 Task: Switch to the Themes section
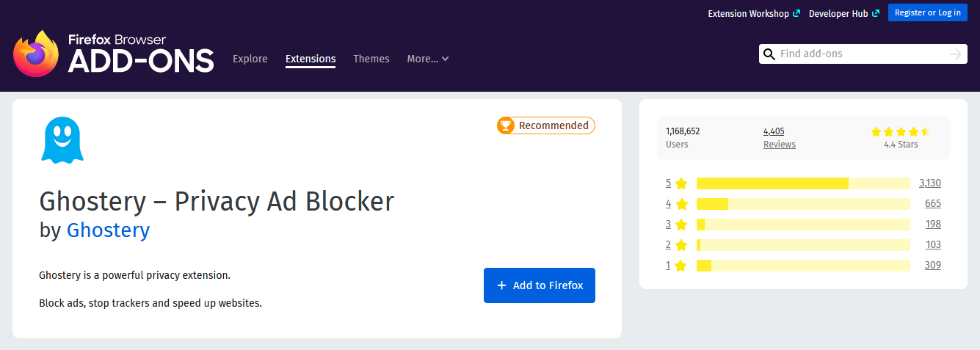coord(371,59)
